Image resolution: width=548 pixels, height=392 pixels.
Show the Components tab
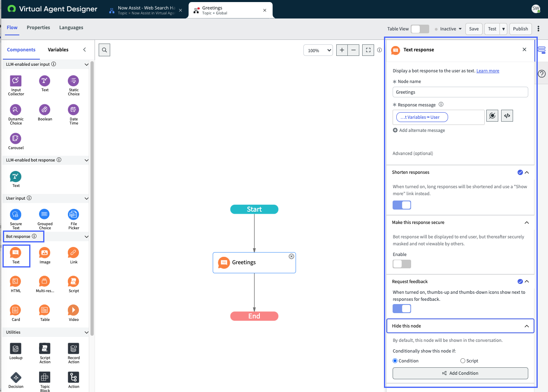[x=21, y=50]
